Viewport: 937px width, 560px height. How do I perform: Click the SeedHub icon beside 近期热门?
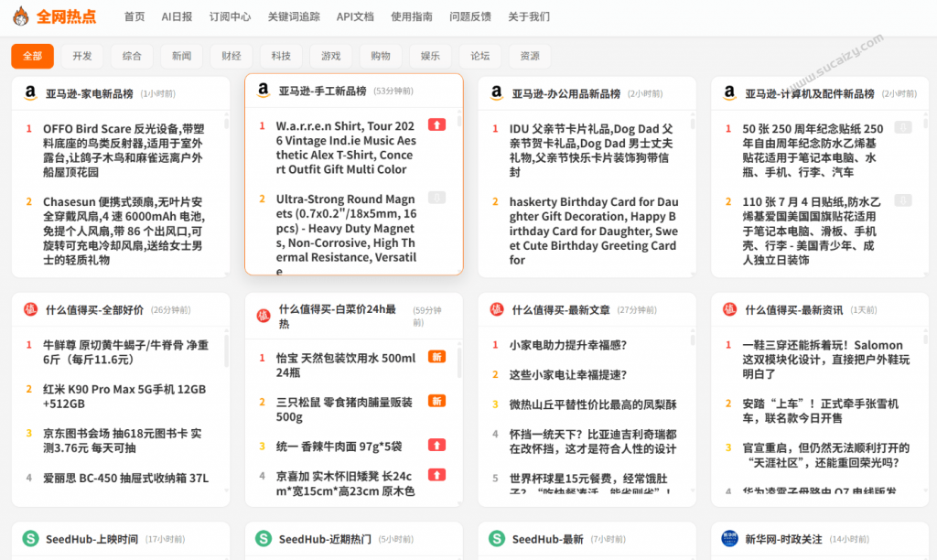264,538
